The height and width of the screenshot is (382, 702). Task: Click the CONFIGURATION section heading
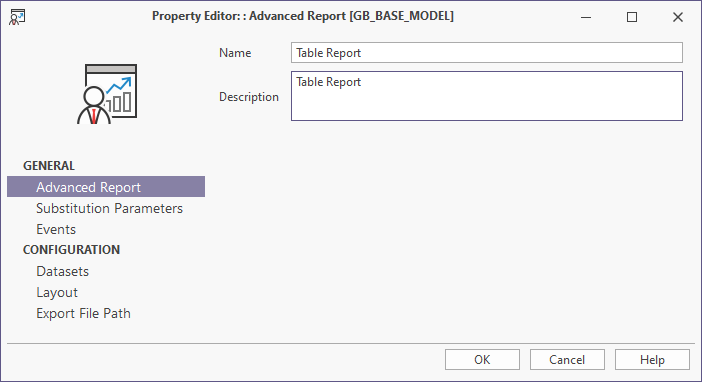pos(72,249)
